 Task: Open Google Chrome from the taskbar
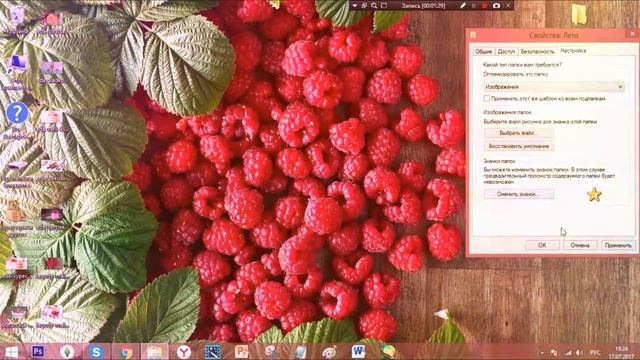pos(126,352)
